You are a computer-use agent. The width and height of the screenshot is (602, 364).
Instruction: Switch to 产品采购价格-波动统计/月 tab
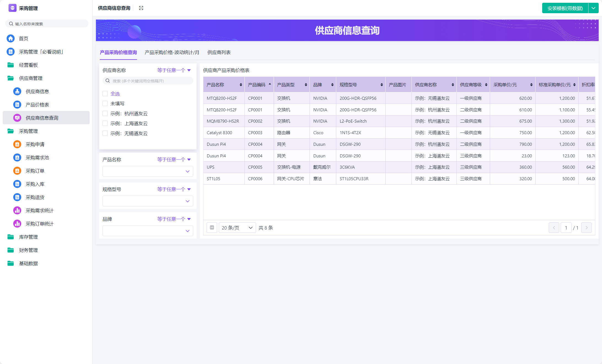click(x=172, y=52)
